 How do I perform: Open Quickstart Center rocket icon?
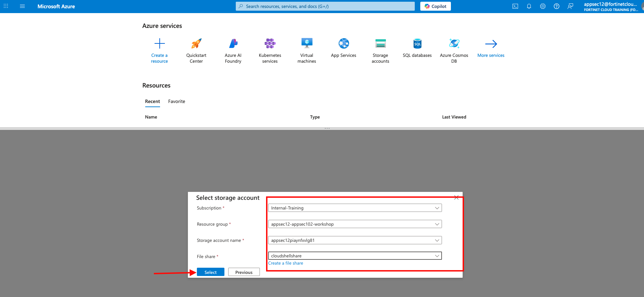196,43
